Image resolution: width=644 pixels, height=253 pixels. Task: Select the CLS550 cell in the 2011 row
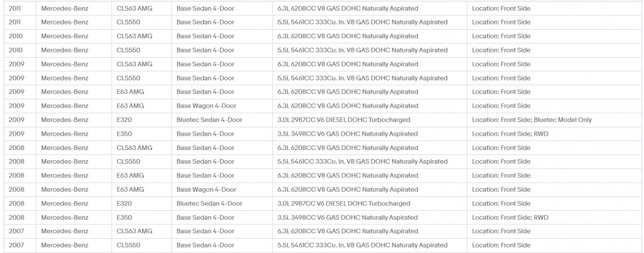coord(128,22)
